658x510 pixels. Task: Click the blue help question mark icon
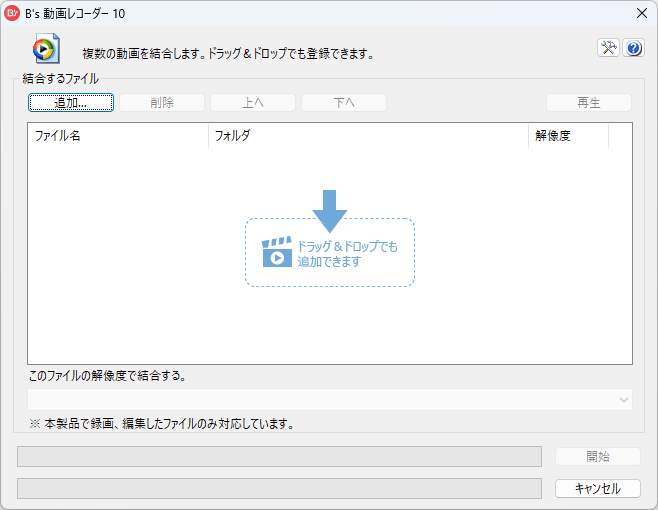pos(632,48)
